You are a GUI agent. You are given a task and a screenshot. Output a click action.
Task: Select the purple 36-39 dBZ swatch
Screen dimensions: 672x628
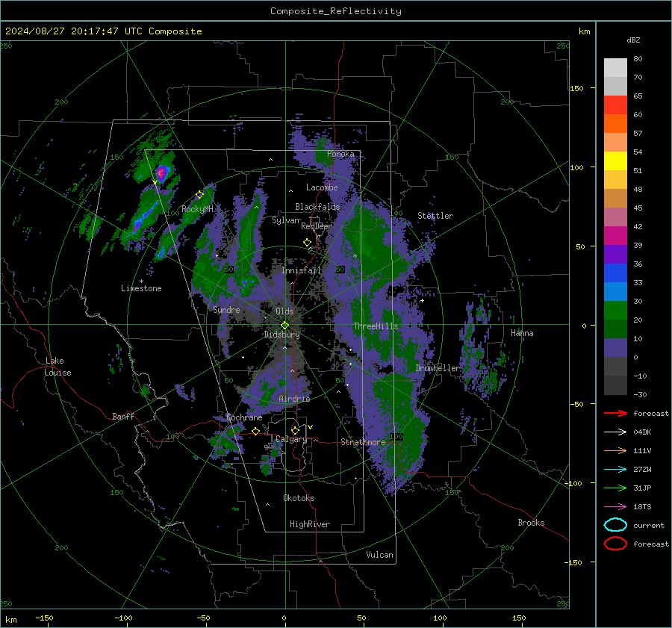615,255
